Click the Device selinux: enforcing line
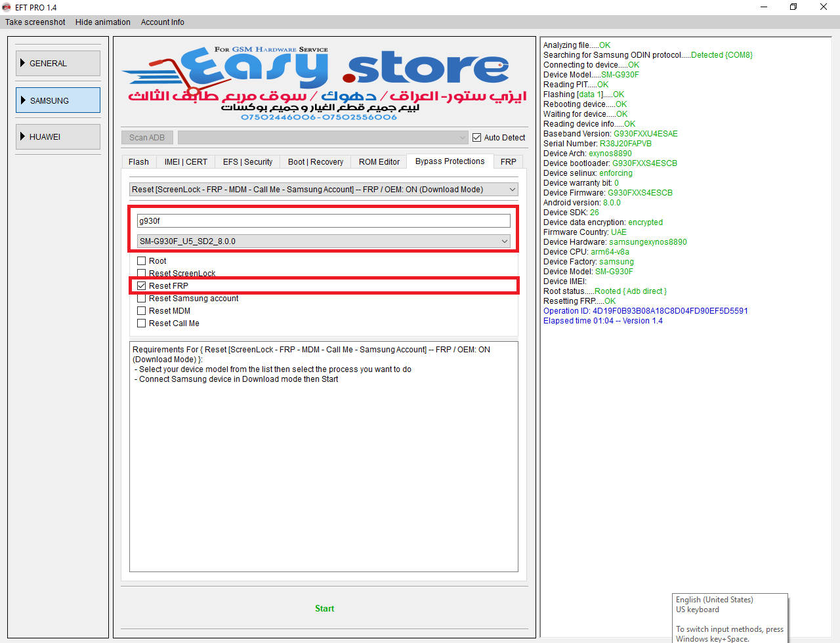 click(x=588, y=173)
